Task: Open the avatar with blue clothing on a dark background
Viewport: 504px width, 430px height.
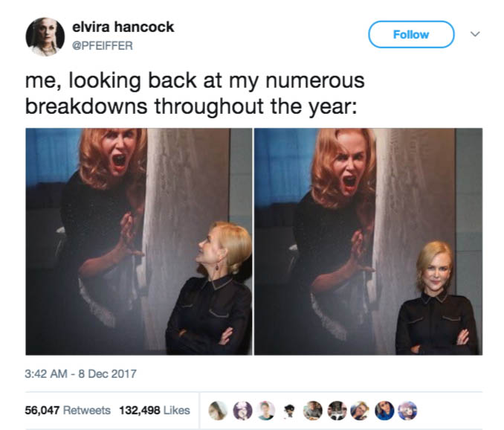Action: tap(384, 411)
